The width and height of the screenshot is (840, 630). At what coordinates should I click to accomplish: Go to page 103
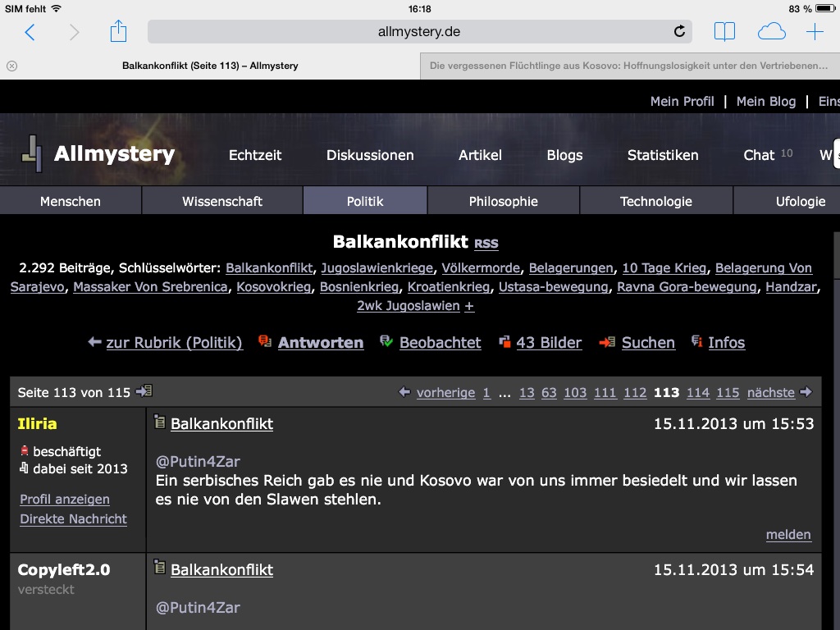tap(575, 393)
